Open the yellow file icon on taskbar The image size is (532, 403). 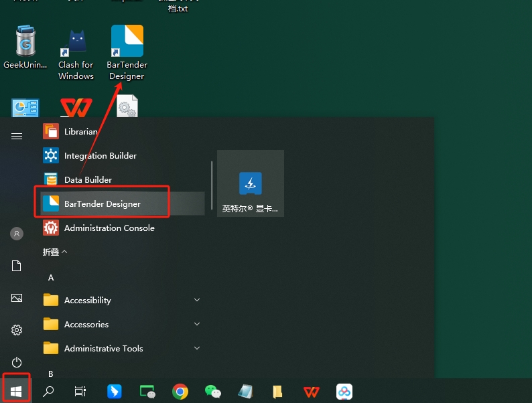tap(277, 392)
